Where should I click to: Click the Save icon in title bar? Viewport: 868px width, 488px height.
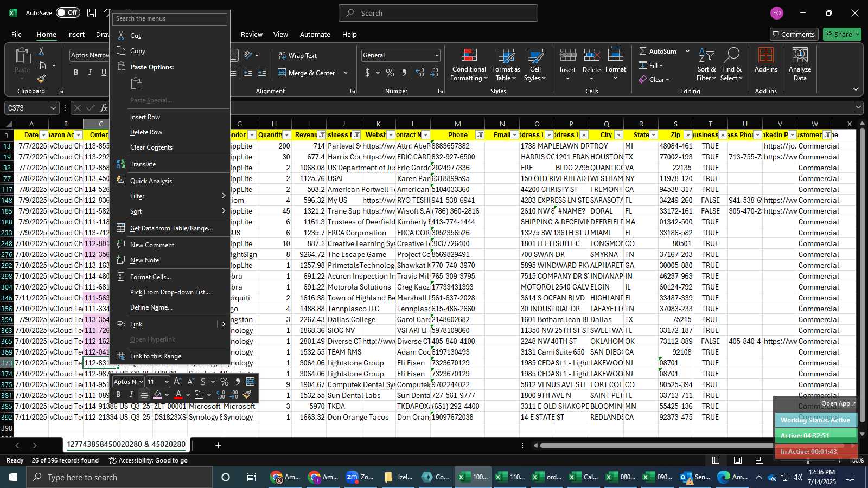[92, 12]
